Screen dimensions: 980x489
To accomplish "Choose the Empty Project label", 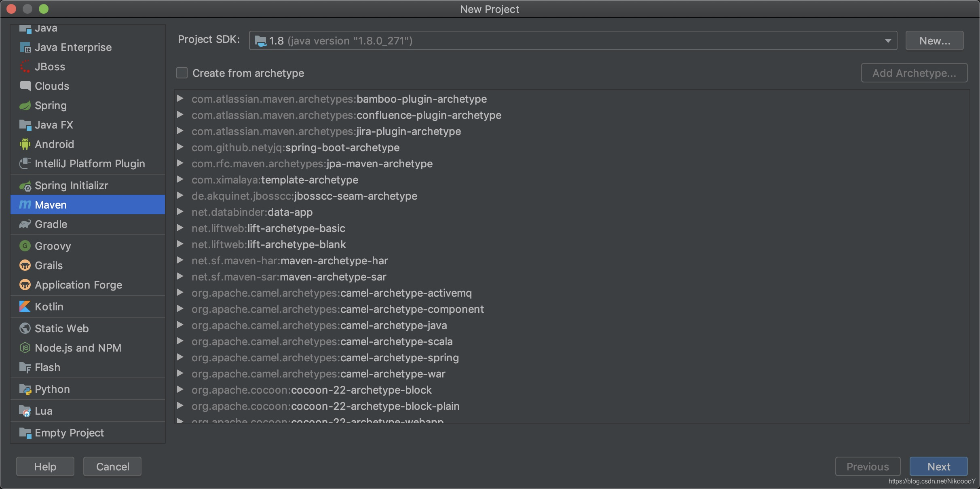I will [x=69, y=433].
